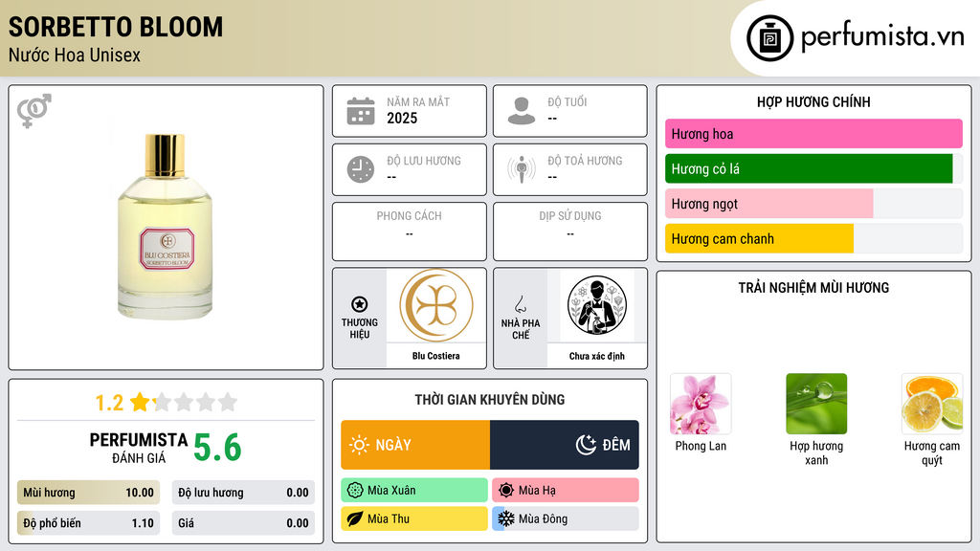Click the last gray star rating
The height and width of the screenshot is (551, 980).
pyautogui.click(x=228, y=402)
